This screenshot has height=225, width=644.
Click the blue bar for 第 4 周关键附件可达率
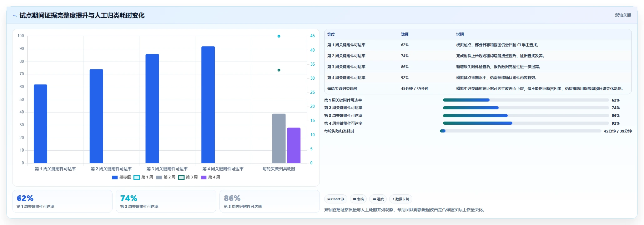(x=208, y=105)
